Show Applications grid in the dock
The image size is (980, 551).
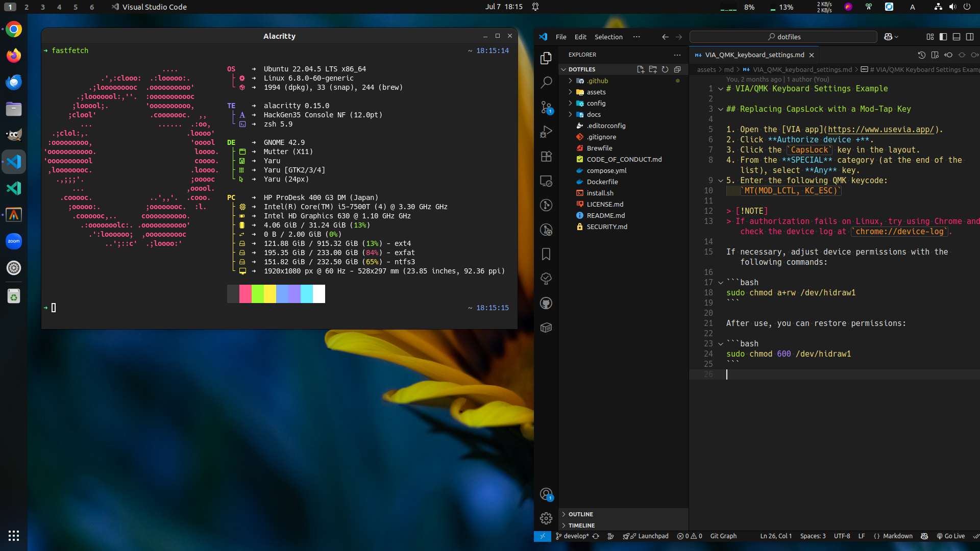(x=14, y=536)
